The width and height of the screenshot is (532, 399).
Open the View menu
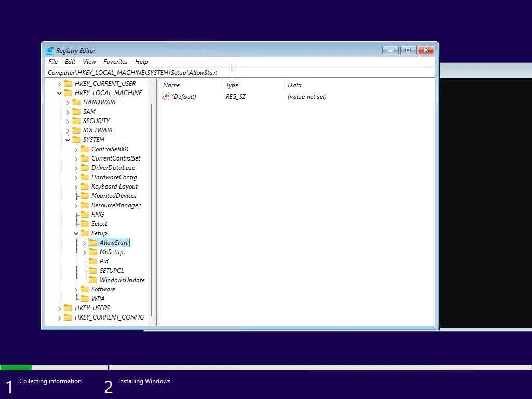(89, 62)
